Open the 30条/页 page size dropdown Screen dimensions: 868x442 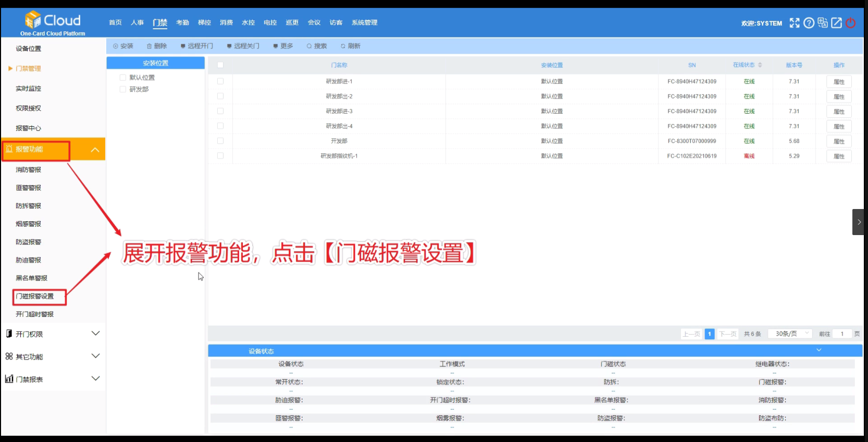click(790, 334)
